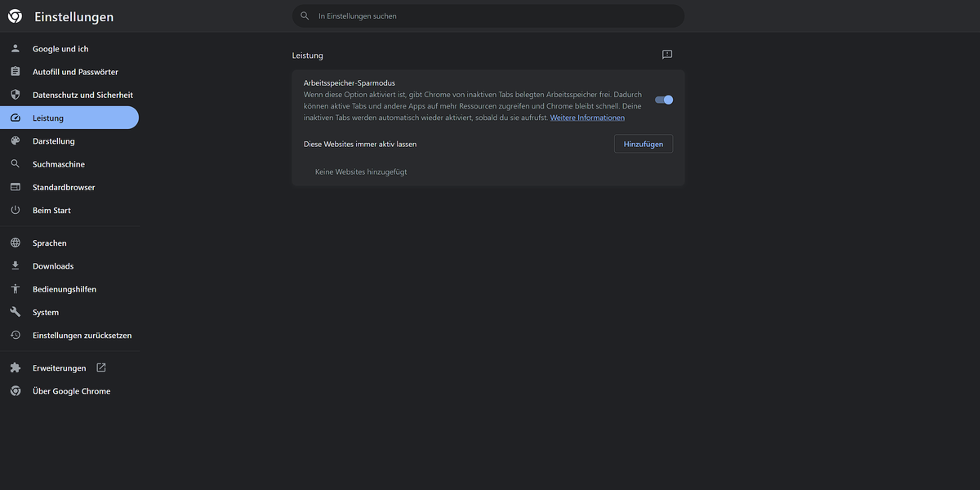Click the magnifier icon for Suchmaschine
980x490 pixels.
(x=15, y=164)
